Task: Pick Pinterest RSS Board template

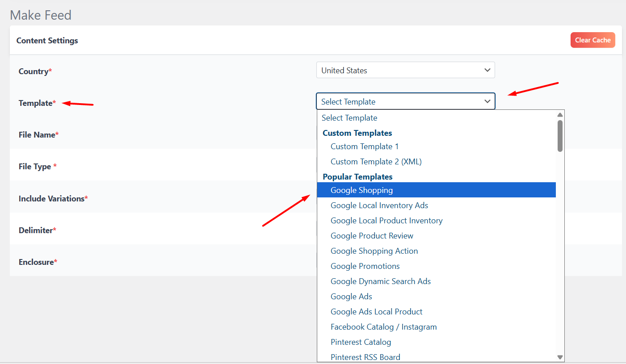Action: point(436,357)
